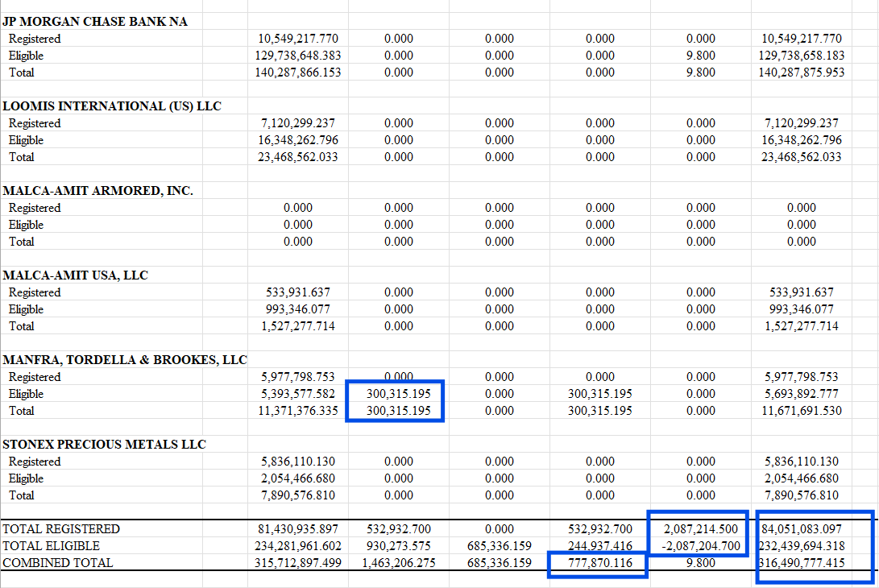Click the MALCA-AMIT USA, LLC heading cell

point(75,275)
